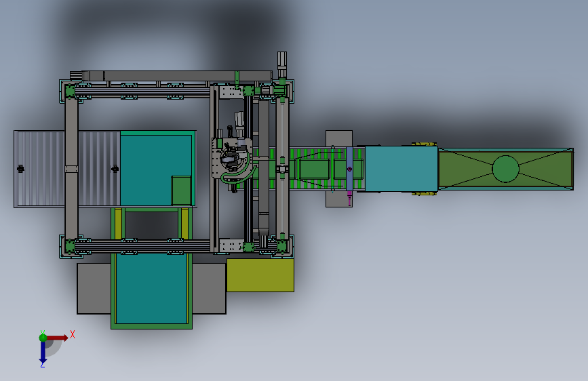Click the blue Z axis arrow of the triad
Screen dimensions: 588x381
pos(43,352)
